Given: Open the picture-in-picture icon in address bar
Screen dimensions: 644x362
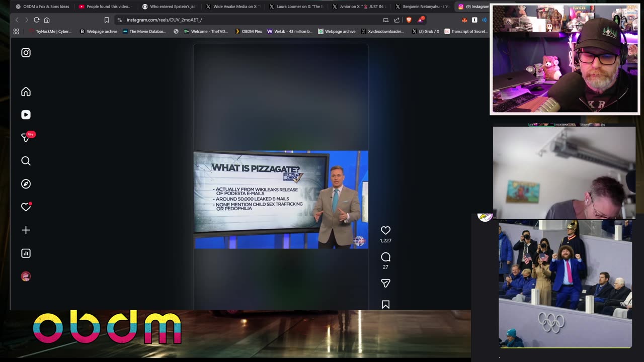Looking at the screenshot, I should click(385, 20).
